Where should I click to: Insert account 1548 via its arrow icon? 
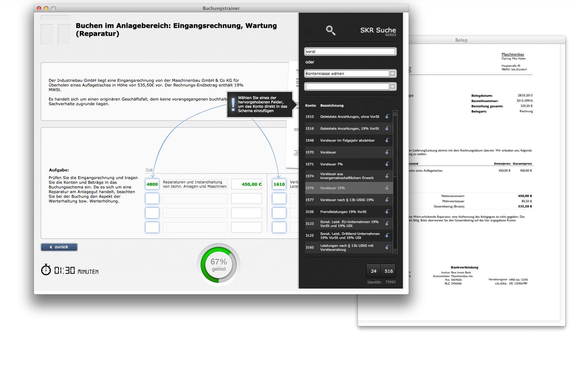pos(387,140)
